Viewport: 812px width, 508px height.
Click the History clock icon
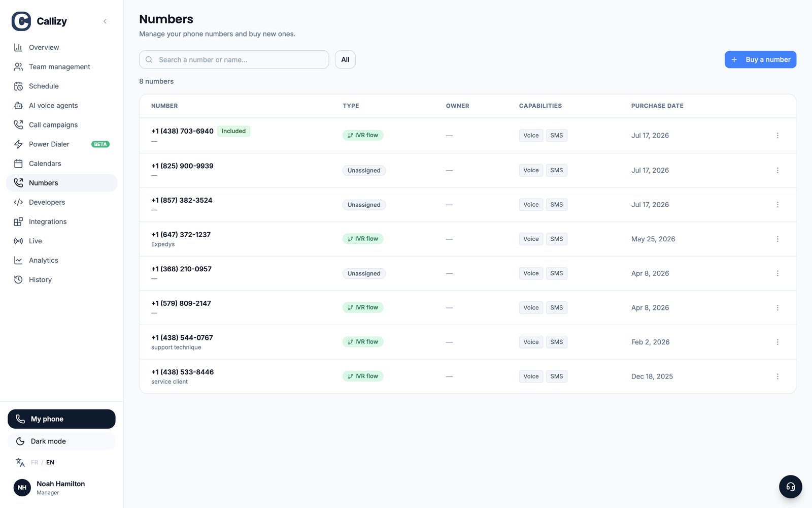[18, 279]
